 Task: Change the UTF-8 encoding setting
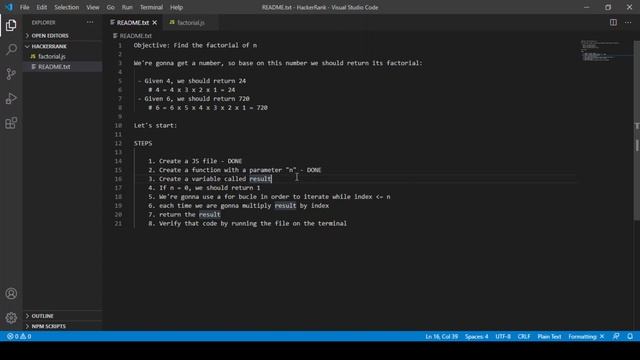503,336
